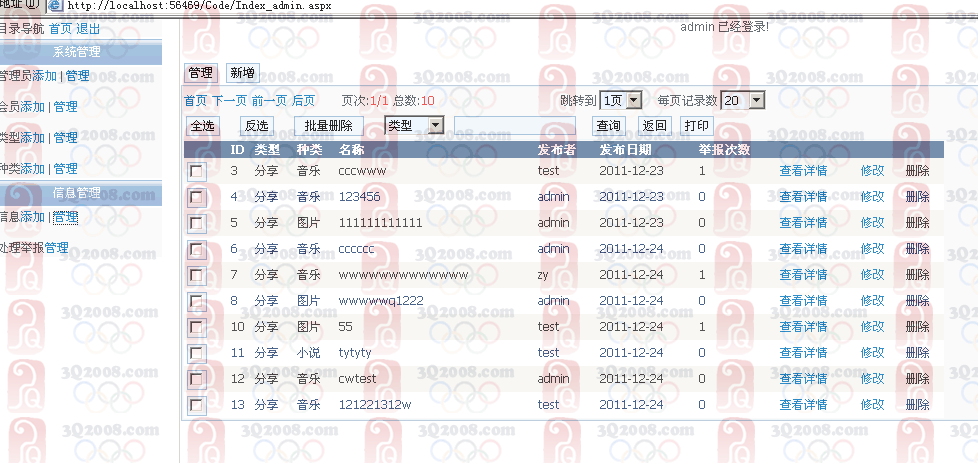Click the 反选 button

tap(256, 126)
